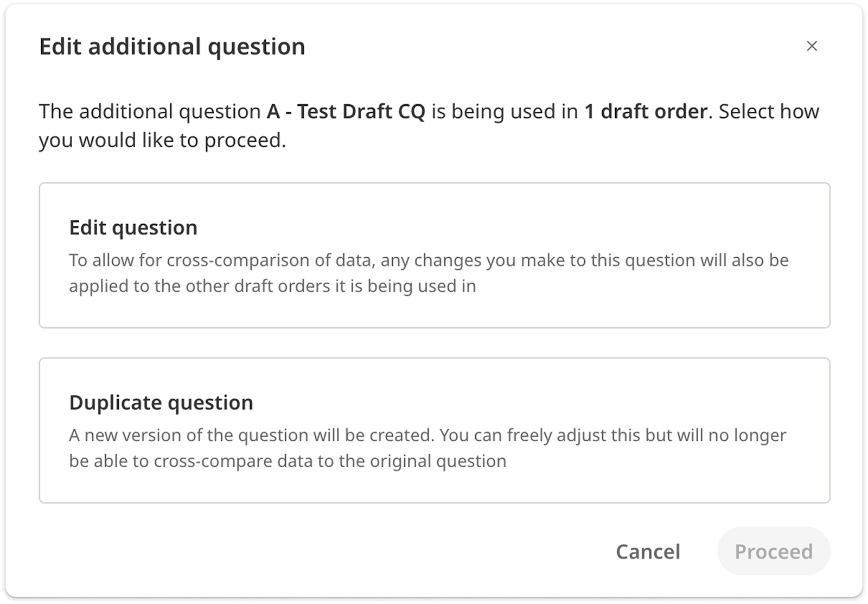Screen dimensions: 868x604
Task: Click the 'applied to the other draft orders' line
Action: (x=272, y=286)
